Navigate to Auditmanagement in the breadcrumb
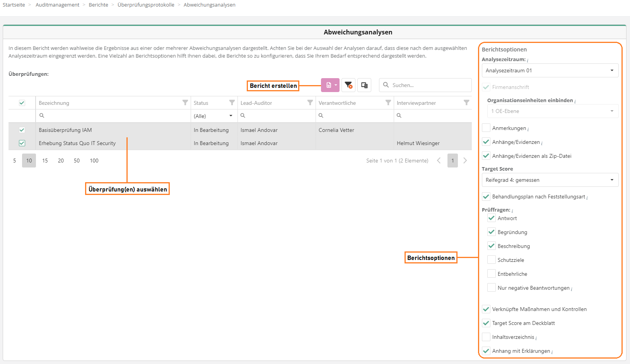 point(57,5)
